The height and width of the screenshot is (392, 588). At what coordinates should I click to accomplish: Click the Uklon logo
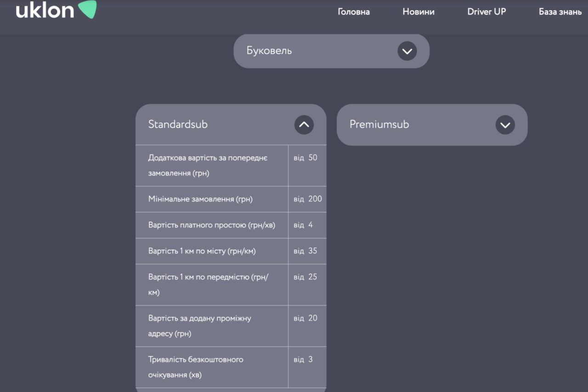point(45,10)
